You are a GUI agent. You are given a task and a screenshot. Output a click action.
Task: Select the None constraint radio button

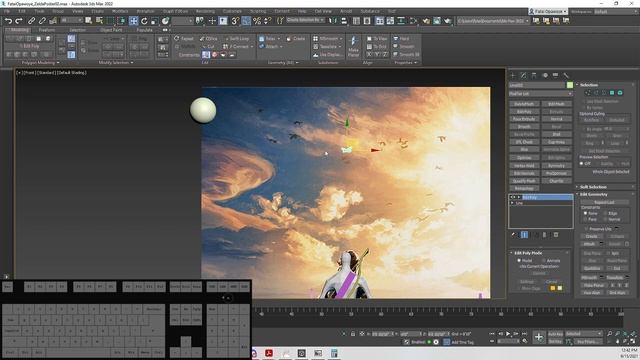585,213
